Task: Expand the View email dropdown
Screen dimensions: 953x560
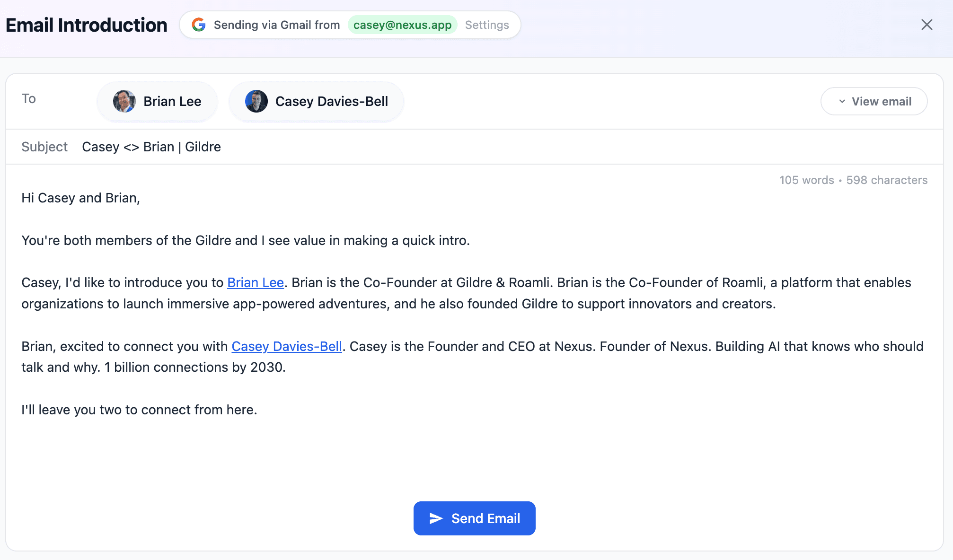Action: [x=874, y=101]
